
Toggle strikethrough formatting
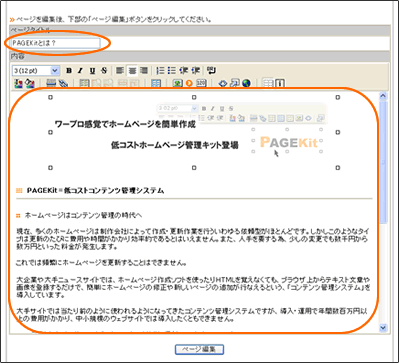[x=104, y=71]
